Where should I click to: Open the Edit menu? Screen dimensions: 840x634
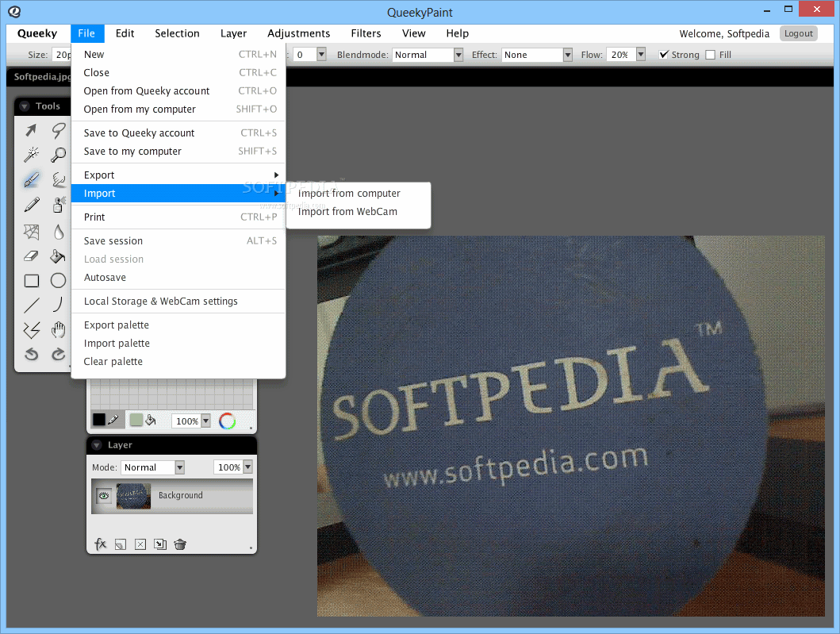[x=125, y=33]
